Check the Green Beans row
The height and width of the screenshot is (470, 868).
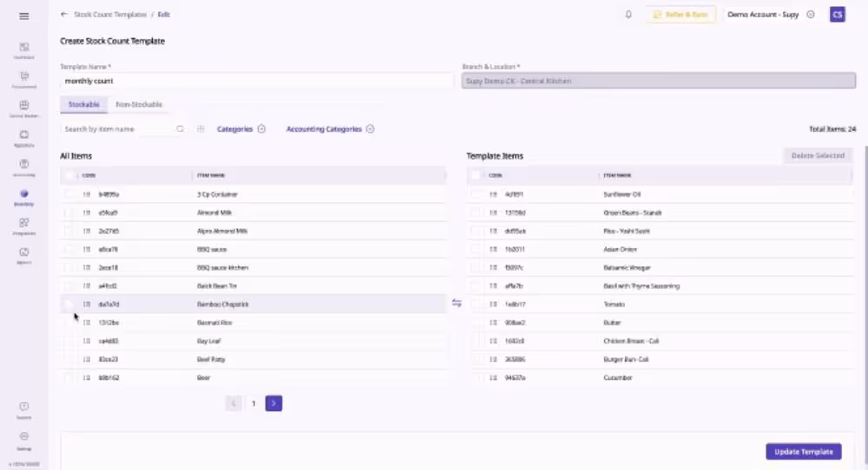coord(476,212)
